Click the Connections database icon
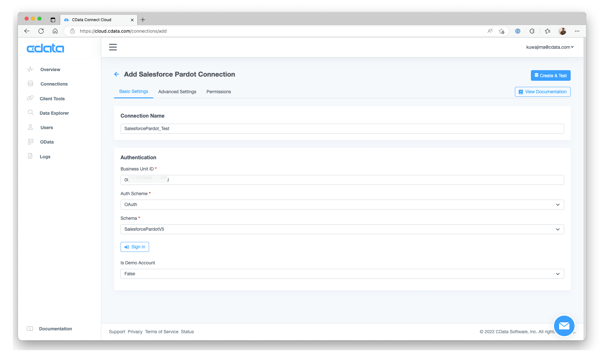The height and width of the screenshot is (364, 604). [30, 84]
